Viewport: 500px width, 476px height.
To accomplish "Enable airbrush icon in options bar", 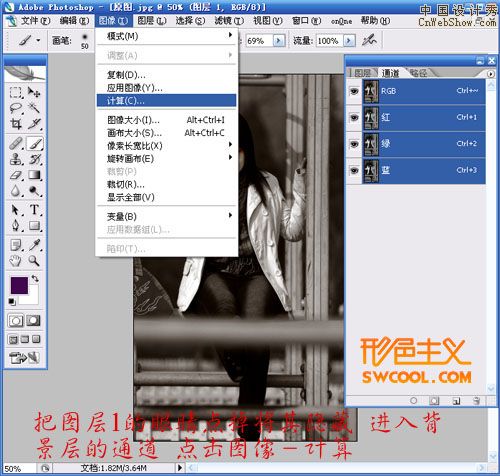I will 369,41.
